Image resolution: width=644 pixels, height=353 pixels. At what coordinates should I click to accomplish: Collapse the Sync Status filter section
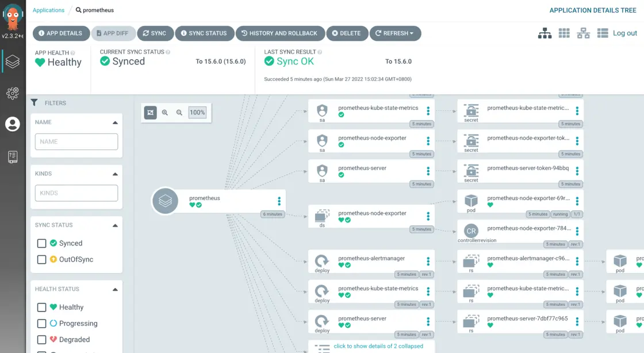[115, 225]
